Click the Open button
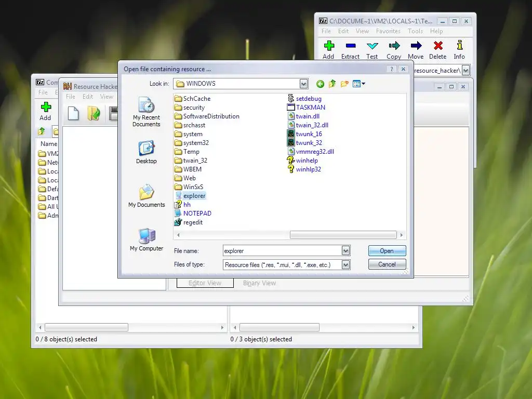Viewport: 532px width, 399px height. pyautogui.click(x=387, y=251)
